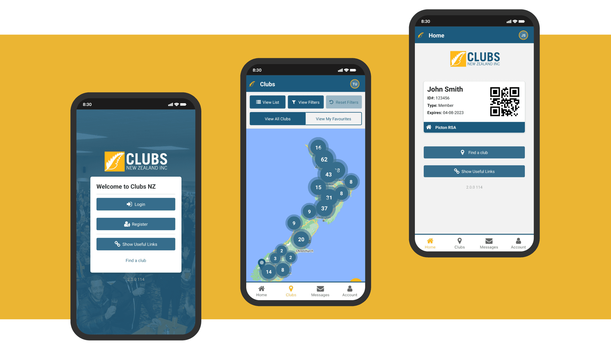Tap Show Useful Links on welcome screen
The height and width of the screenshot is (364, 611).
[136, 243]
